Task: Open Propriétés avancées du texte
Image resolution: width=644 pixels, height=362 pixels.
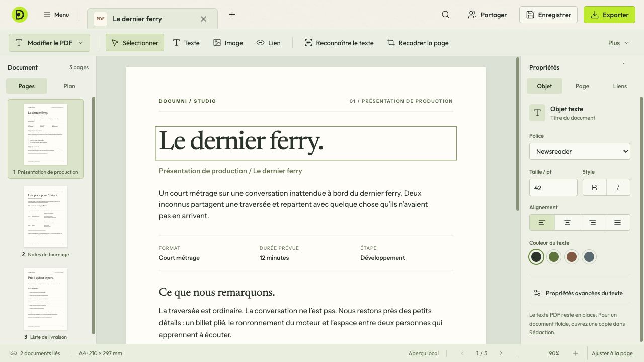Action: (580, 293)
